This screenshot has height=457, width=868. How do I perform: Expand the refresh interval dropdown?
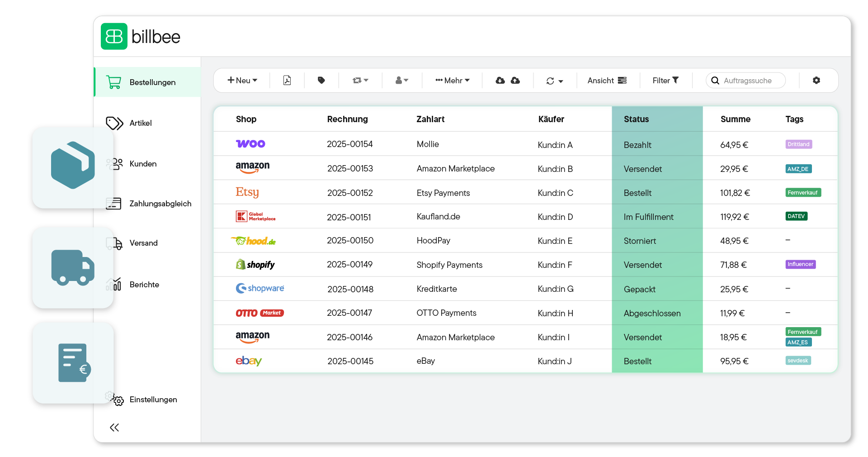click(x=554, y=81)
